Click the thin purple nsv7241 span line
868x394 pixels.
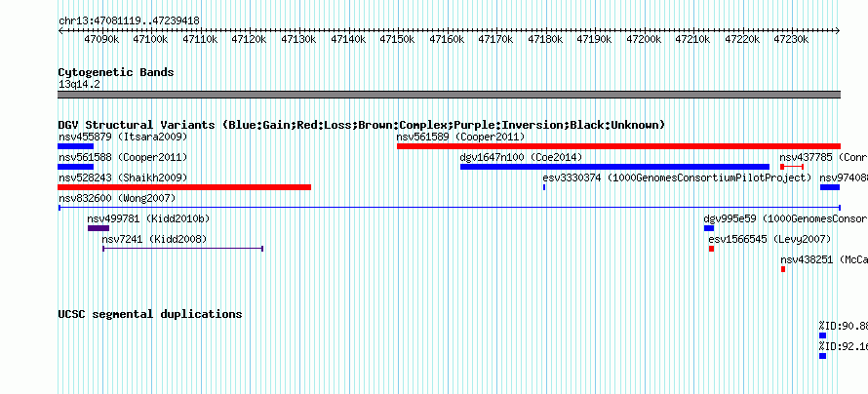click(x=182, y=249)
